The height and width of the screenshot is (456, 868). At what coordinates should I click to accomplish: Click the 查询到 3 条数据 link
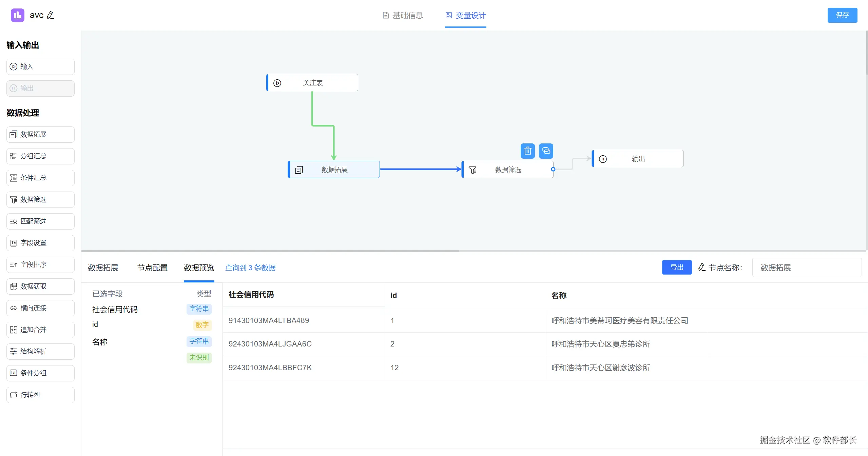(250, 268)
